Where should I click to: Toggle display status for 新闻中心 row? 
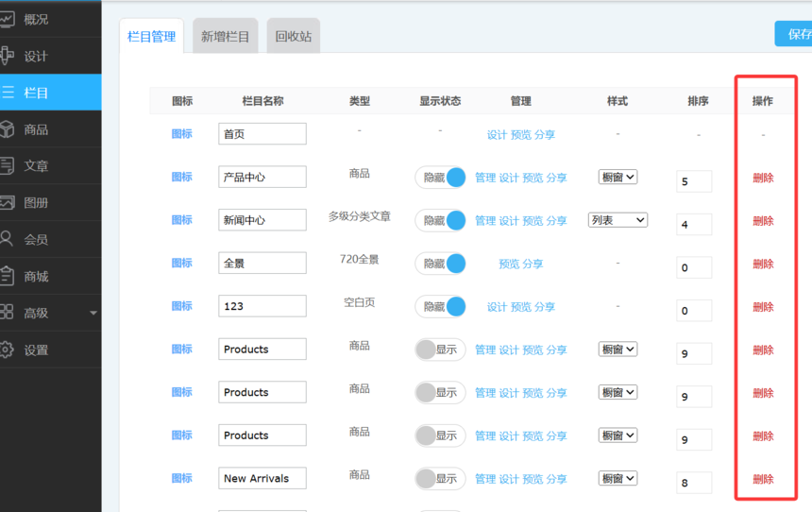point(440,220)
